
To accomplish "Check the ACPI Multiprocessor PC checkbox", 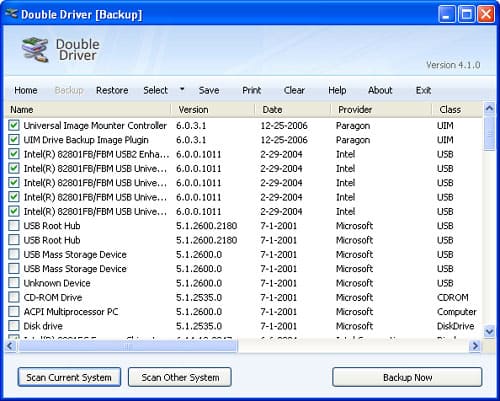I will coord(14,311).
